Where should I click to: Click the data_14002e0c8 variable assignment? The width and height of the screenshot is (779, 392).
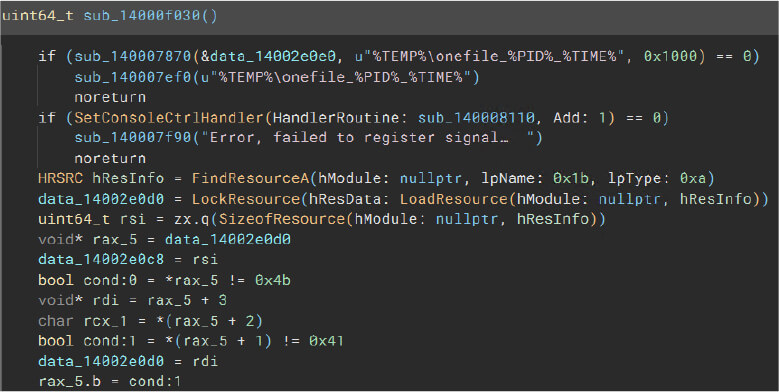pos(101,259)
